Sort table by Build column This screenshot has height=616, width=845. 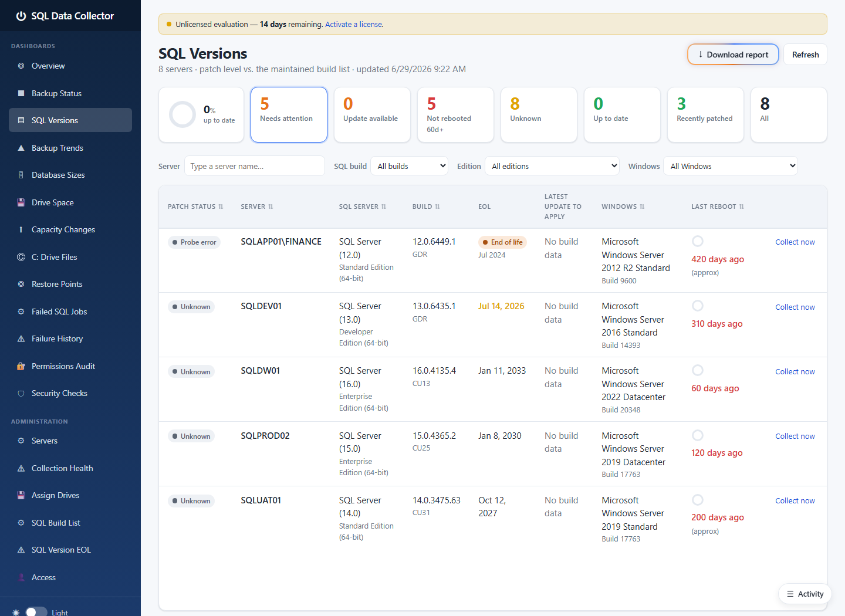click(426, 207)
